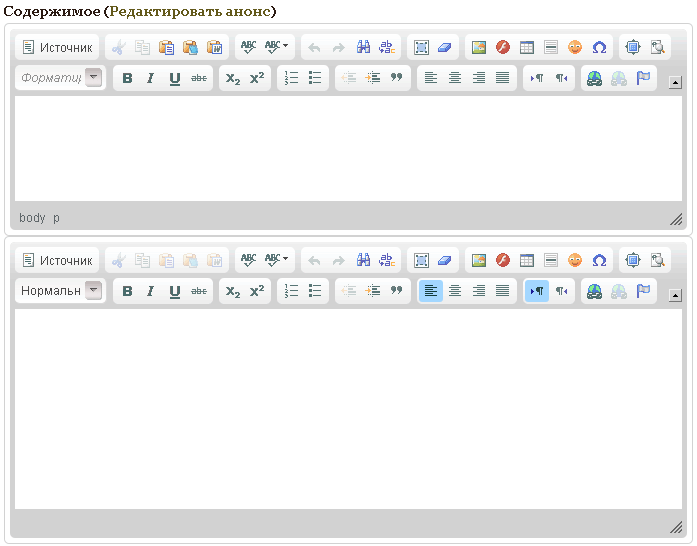The image size is (697, 546).
Task: Toggle Bold in the top editor
Action: tap(127, 78)
